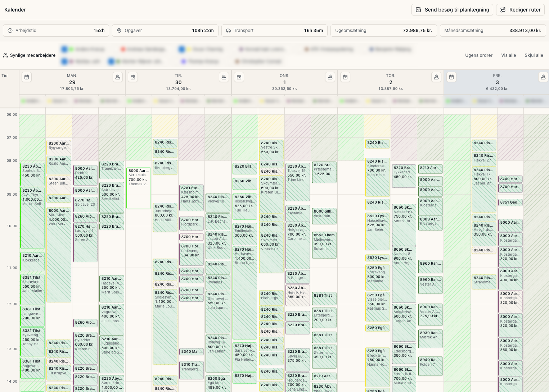Open Thursday visit 8930 Ran... Mærsk An...
Viewport: 549px width, 392px height.
(430, 339)
